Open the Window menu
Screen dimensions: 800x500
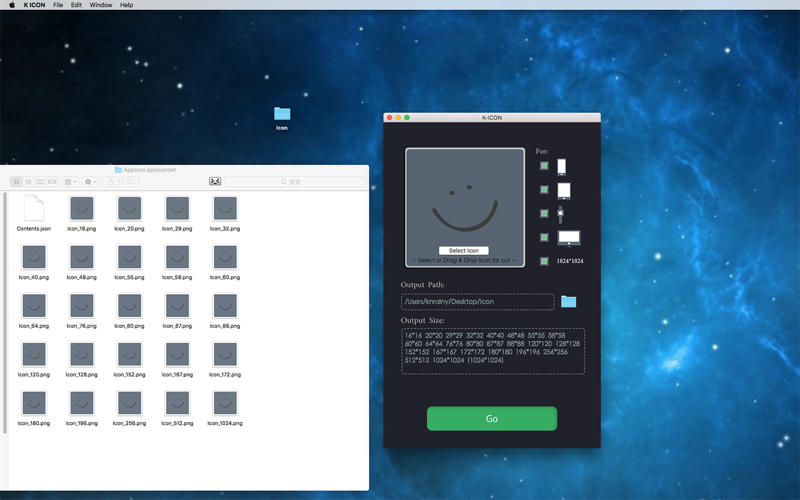[x=101, y=5]
